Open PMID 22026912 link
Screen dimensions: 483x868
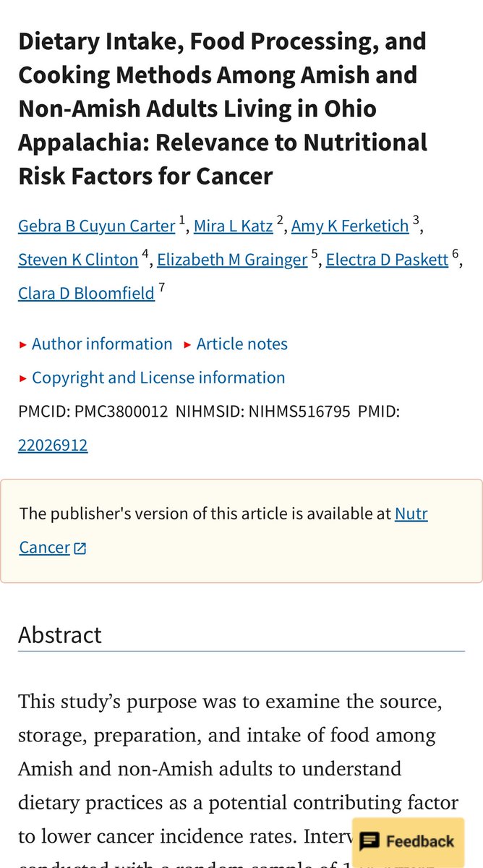tap(53, 445)
